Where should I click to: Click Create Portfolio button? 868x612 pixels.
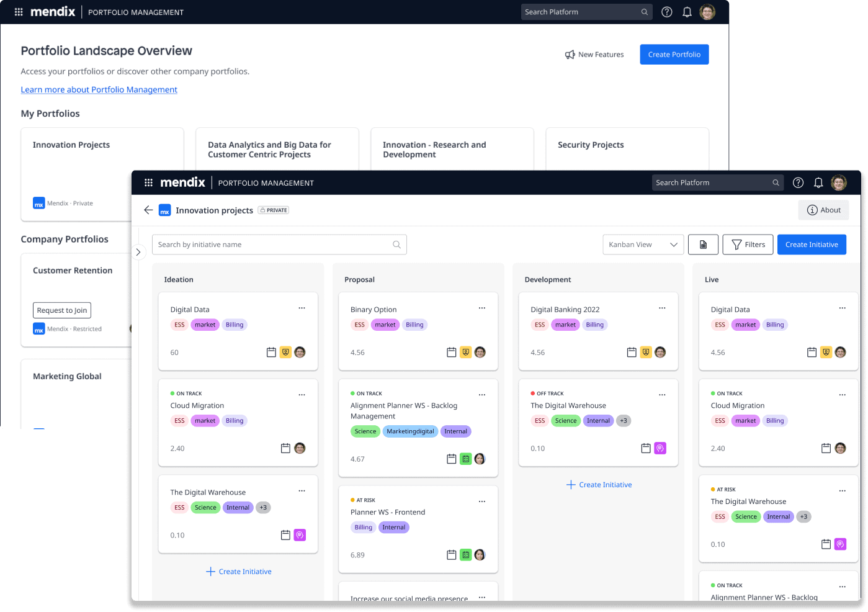(x=674, y=55)
